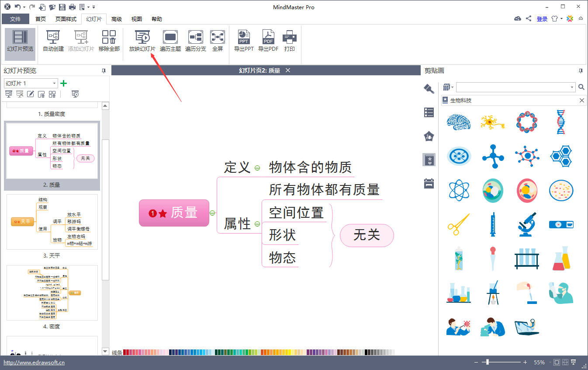This screenshot has height=370, width=588.
Task: Switch to the 页面样式 ribbon tab
Action: coord(66,19)
